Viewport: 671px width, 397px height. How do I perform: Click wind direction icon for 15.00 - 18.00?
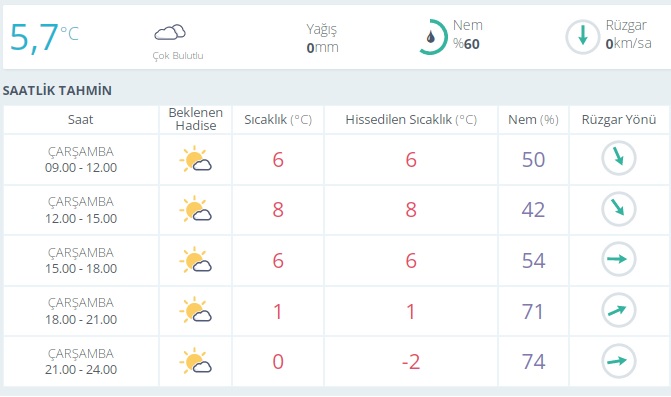tap(619, 259)
